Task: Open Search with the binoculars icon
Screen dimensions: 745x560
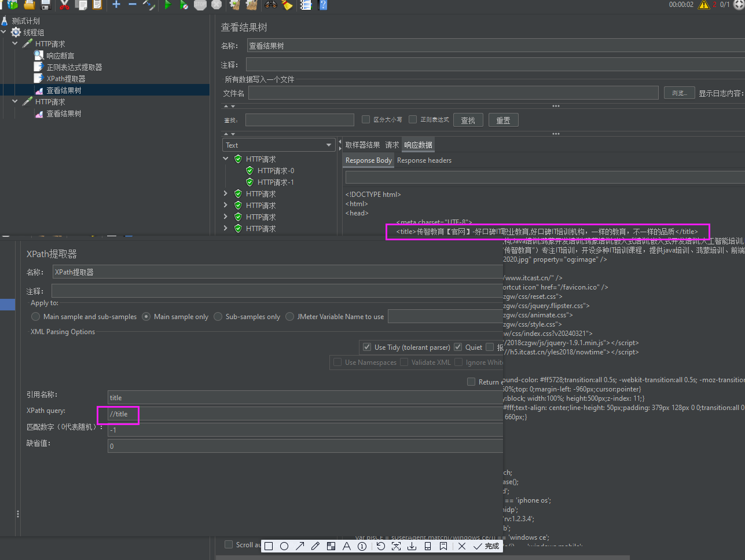Action: tap(270, 5)
